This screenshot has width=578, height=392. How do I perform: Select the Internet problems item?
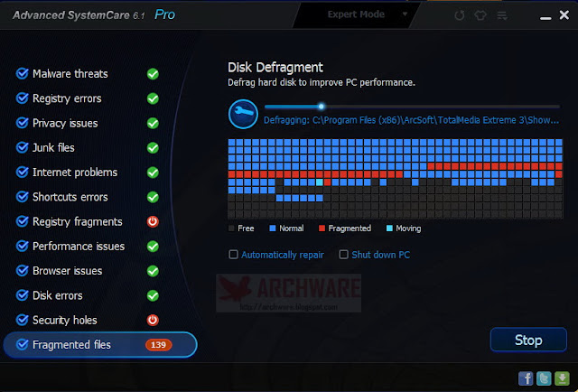75,173
